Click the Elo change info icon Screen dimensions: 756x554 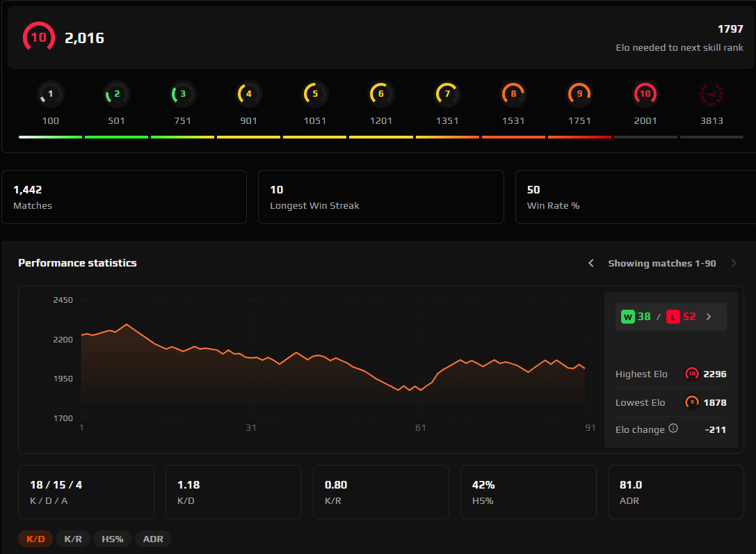coord(673,428)
